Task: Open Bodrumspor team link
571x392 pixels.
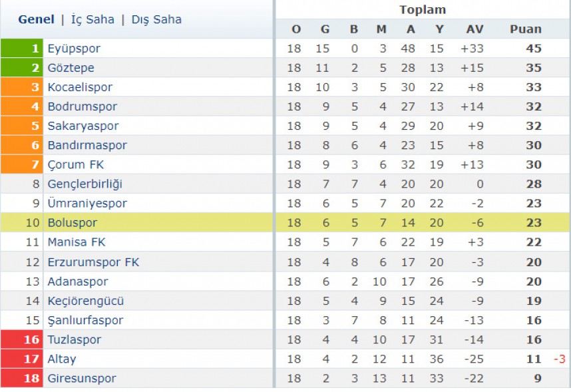Action: (83, 106)
